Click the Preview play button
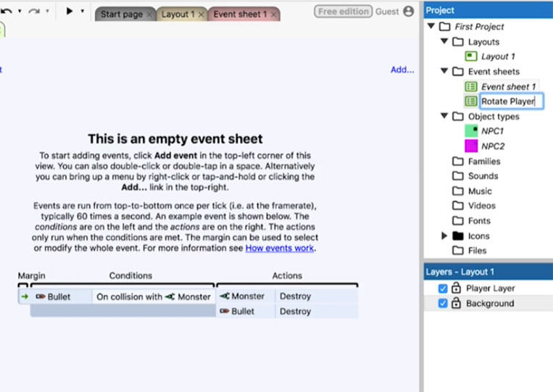The image size is (553, 392). click(70, 11)
